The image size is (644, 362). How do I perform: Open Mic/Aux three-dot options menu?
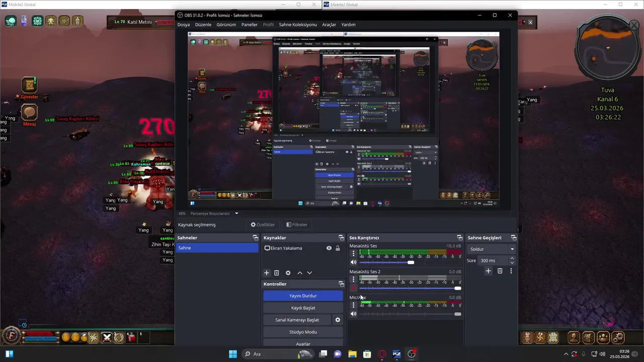point(353,305)
